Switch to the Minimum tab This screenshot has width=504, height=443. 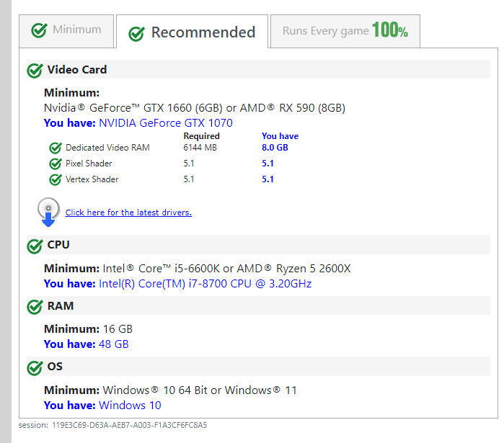[x=66, y=30]
